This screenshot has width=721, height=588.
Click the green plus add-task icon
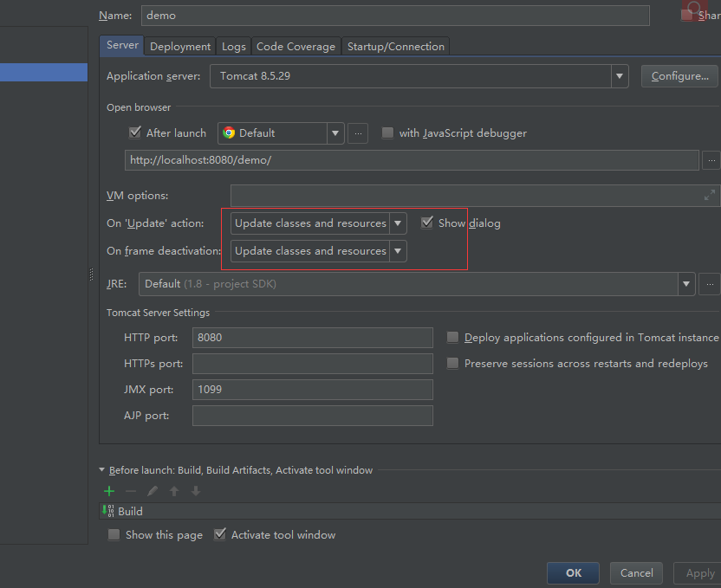(109, 491)
